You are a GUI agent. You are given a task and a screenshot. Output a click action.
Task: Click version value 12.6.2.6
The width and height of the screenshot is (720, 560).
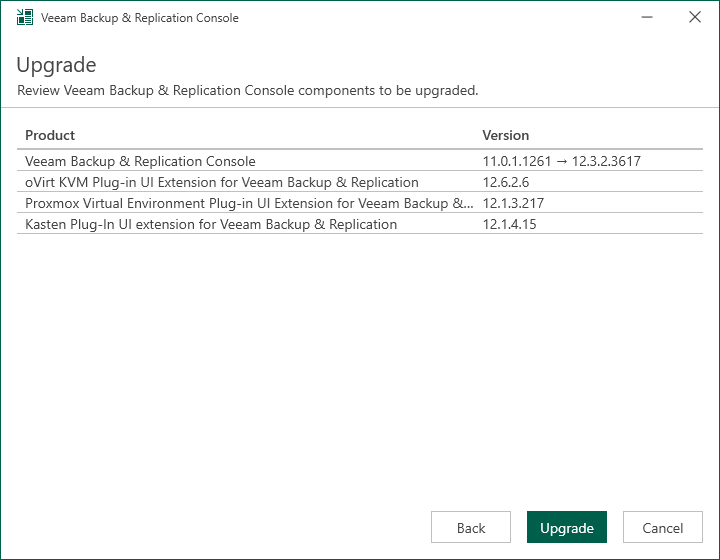point(506,182)
